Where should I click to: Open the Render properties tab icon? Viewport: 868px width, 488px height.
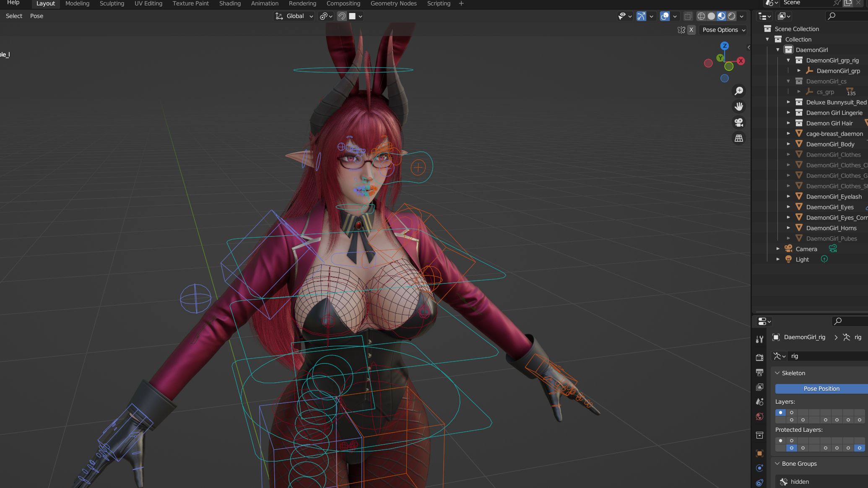coord(759,357)
